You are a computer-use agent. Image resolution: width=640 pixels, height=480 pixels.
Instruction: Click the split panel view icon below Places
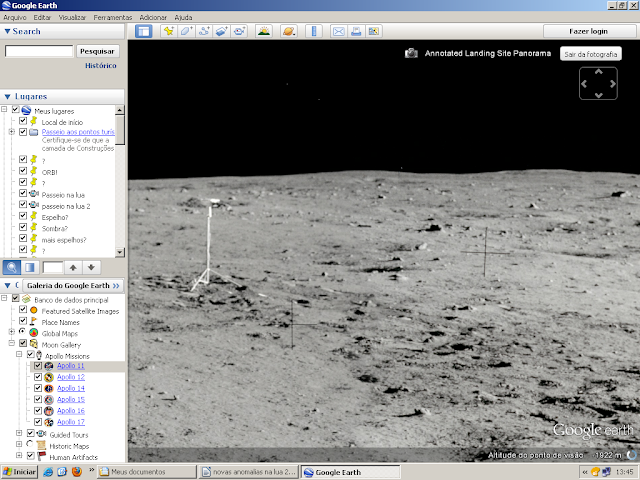coord(29,268)
